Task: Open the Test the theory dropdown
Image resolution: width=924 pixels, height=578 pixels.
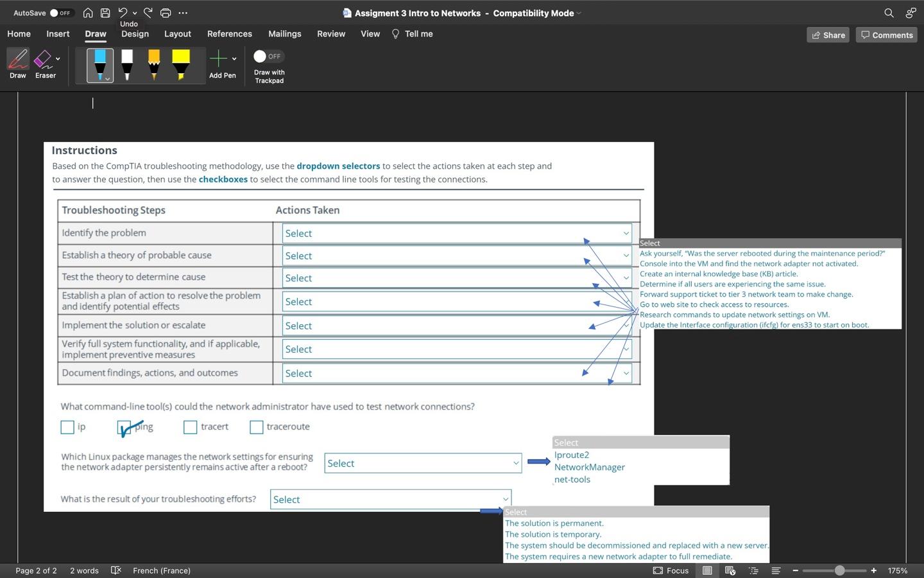Action: (457, 278)
